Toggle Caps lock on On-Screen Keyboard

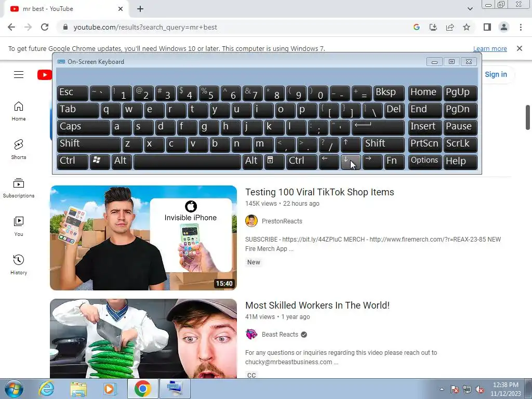[84, 127]
